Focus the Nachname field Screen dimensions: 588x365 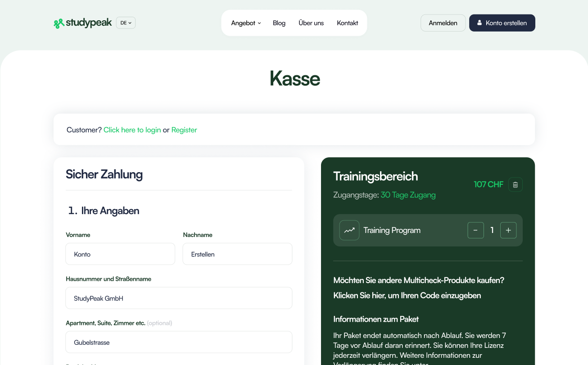[237, 254]
